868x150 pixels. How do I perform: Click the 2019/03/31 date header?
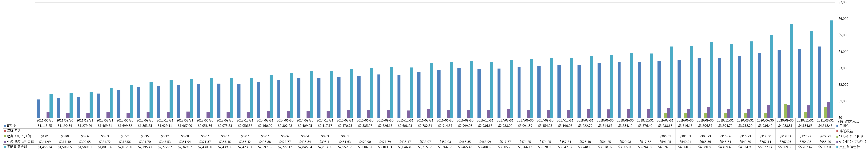(x=665, y=120)
